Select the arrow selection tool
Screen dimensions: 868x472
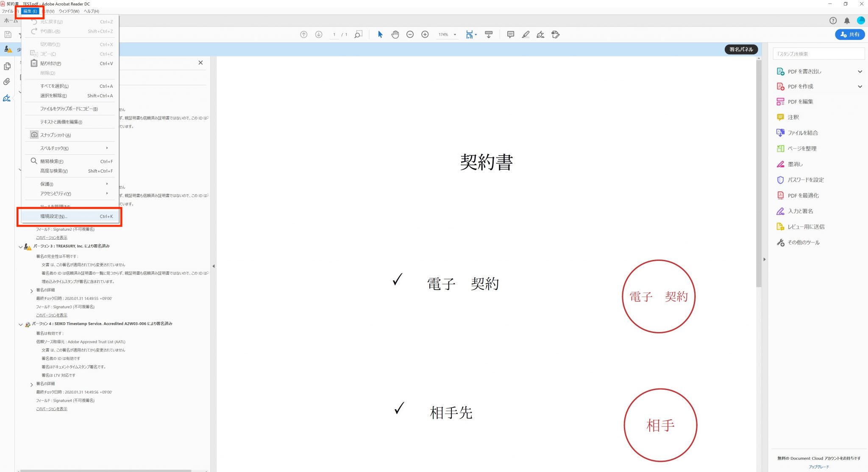click(x=380, y=35)
